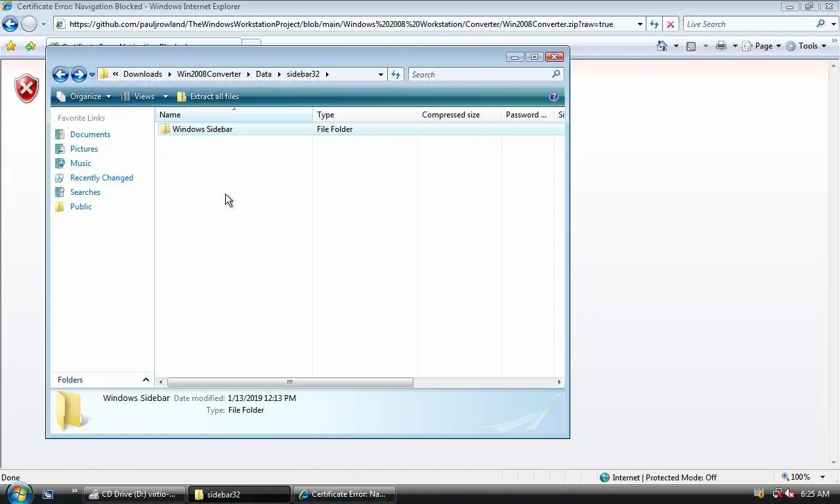
Task: Expand arrow after Downloads breadcrumb
Action: click(169, 74)
